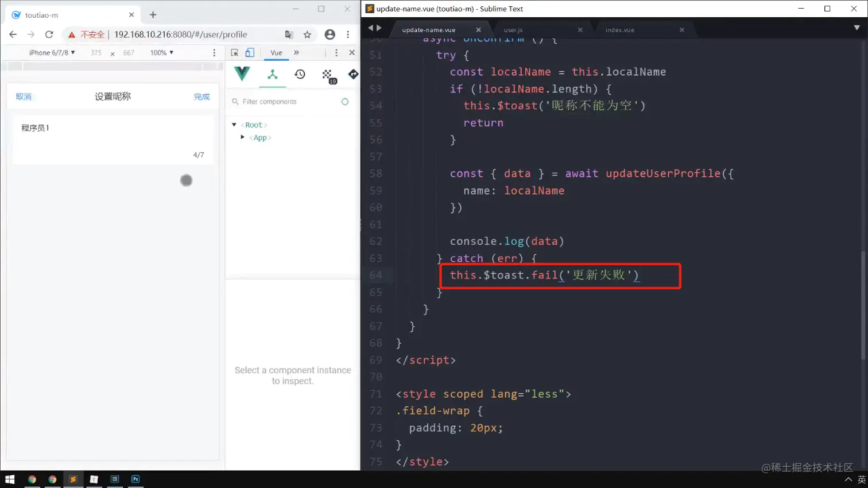This screenshot has height=488, width=868.
Task: Open the Vuex history tab in Vue devtools
Action: 300,75
